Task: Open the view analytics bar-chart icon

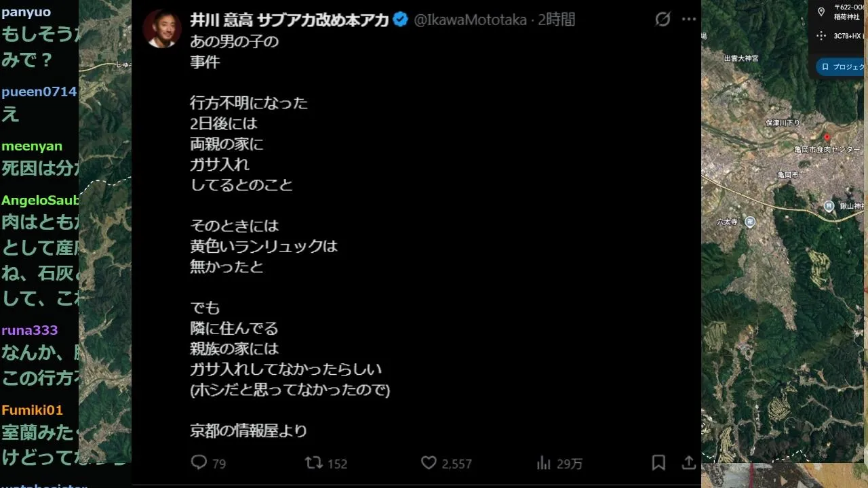Action: tap(543, 463)
